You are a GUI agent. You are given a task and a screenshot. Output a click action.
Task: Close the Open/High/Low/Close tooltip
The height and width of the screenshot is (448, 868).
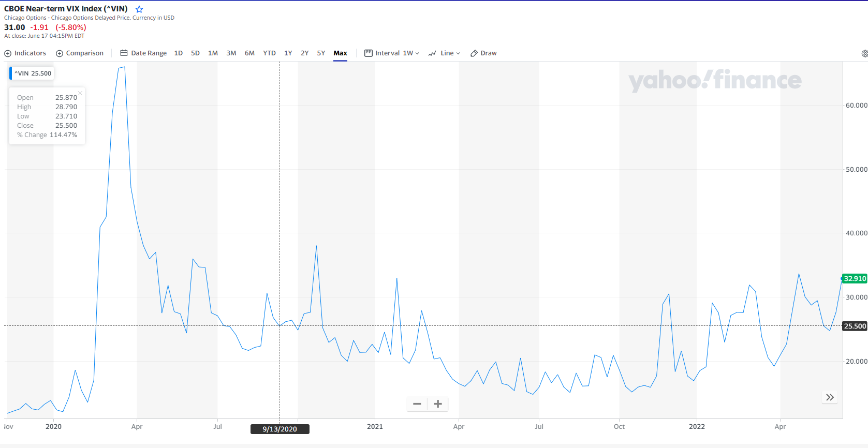pos(80,93)
